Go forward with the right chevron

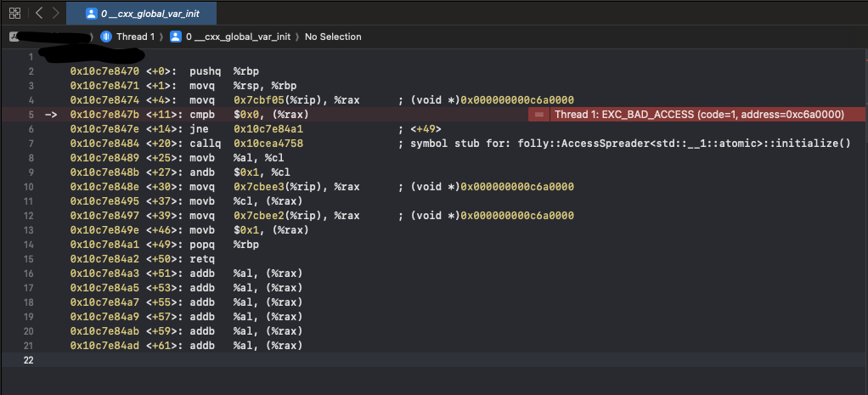tap(55, 13)
